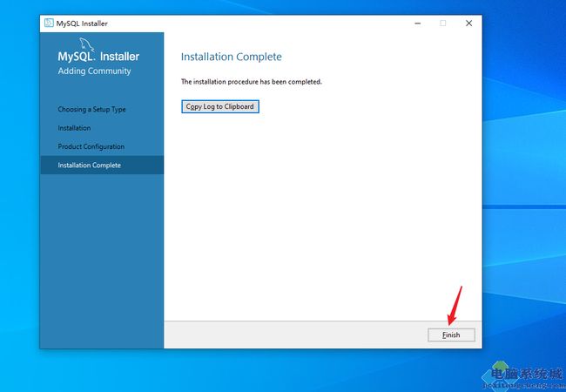Click the disabled maximize window button

point(443,24)
